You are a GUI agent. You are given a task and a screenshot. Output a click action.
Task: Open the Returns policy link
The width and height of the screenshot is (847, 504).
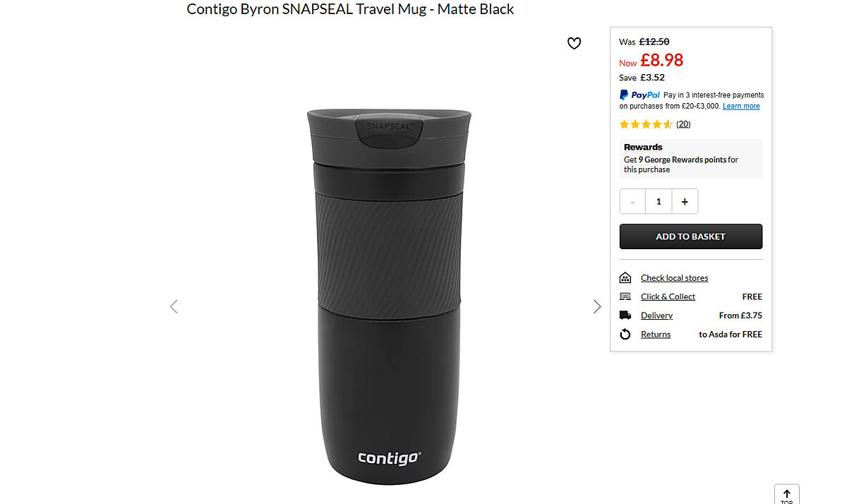click(656, 335)
